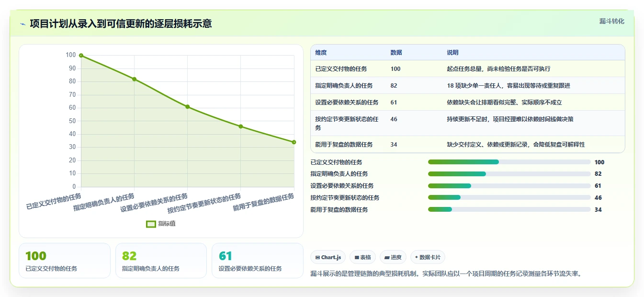Screen dimensions: 644x297
Task: Click the progress bar for 能用于复盘的数据任务
Action: (509, 210)
